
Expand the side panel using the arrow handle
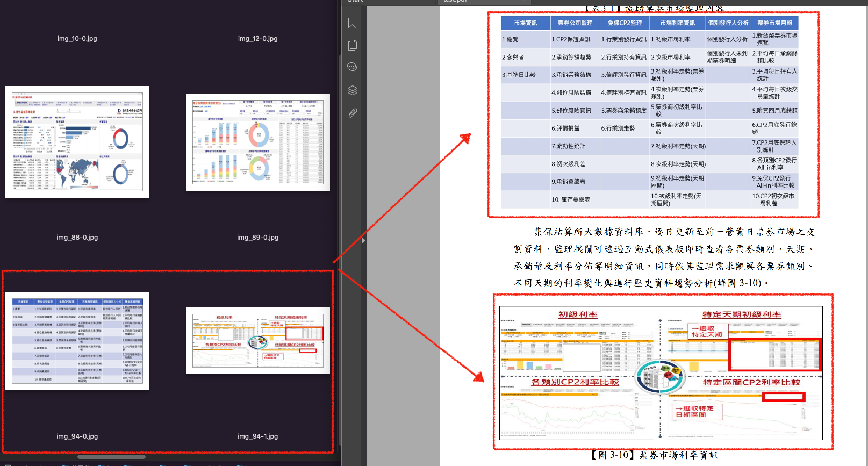tap(364, 240)
